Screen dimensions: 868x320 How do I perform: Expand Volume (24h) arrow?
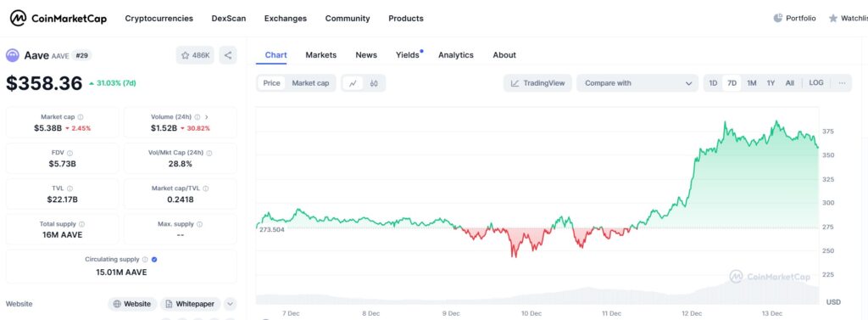(207, 117)
